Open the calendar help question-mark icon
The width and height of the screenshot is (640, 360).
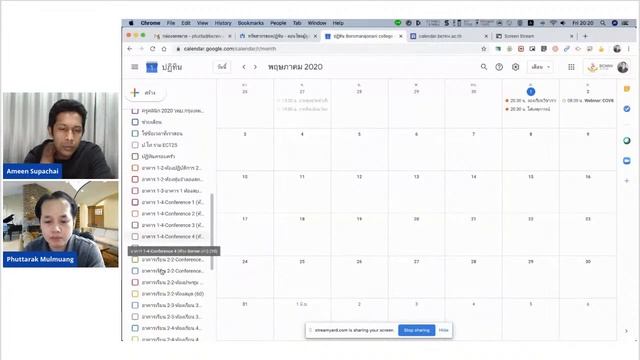point(499,67)
